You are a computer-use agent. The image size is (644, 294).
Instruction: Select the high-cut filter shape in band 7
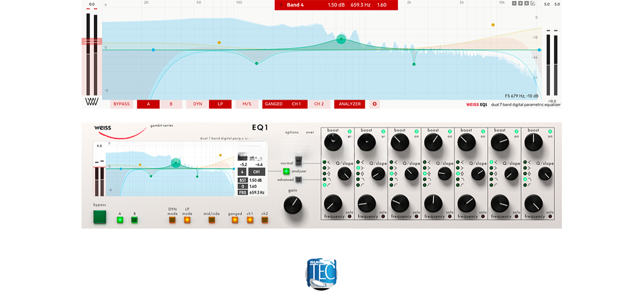(525, 180)
